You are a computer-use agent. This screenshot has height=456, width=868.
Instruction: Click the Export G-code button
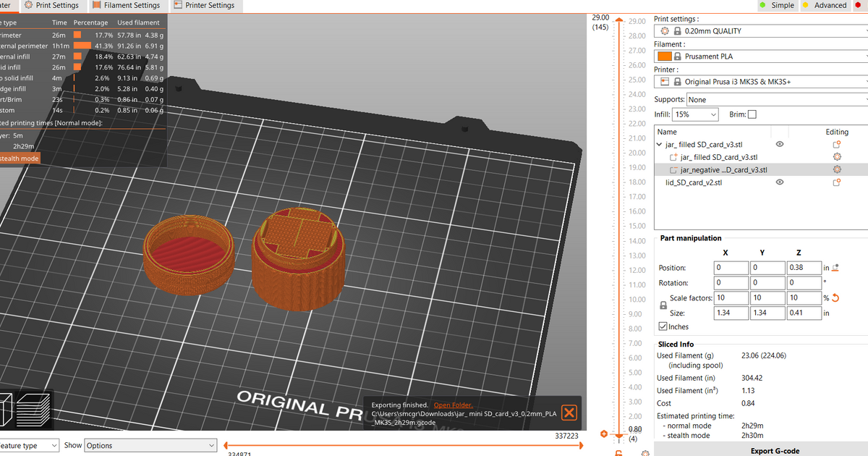(x=775, y=450)
